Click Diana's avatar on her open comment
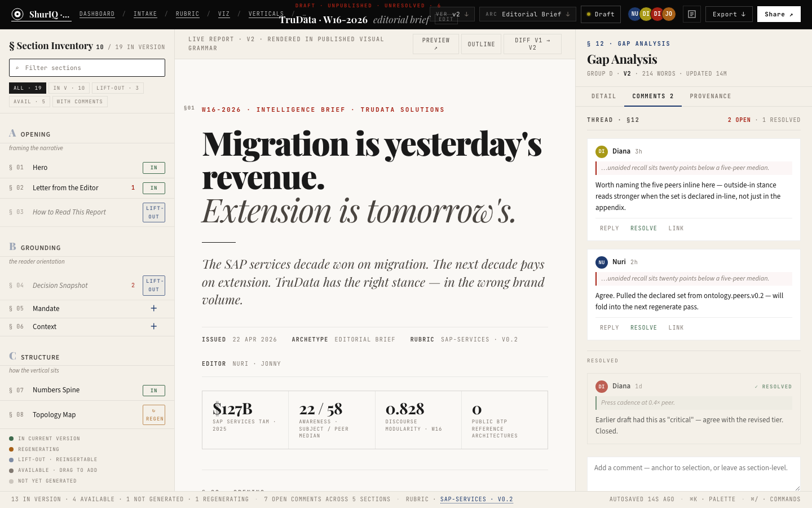This screenshot has width=812, height=508. pyautogui.click(x=601, y=151)
